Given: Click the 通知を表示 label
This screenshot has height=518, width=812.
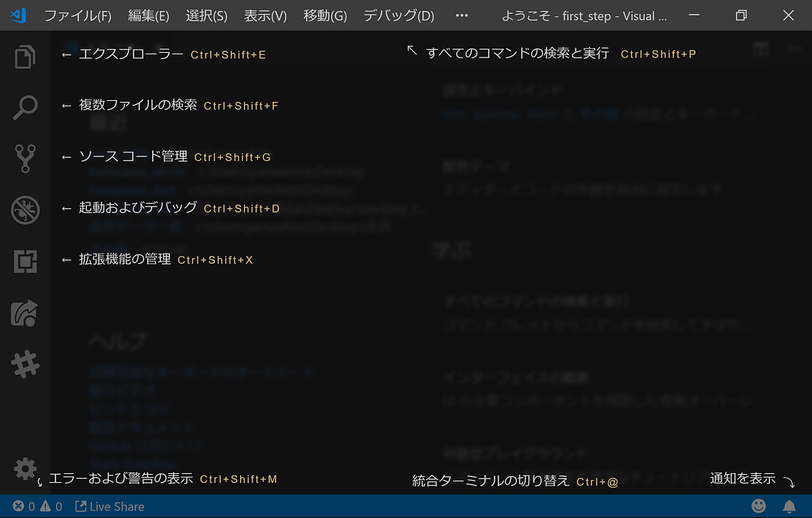Looking at the screenshot, I should coord(743,478).
